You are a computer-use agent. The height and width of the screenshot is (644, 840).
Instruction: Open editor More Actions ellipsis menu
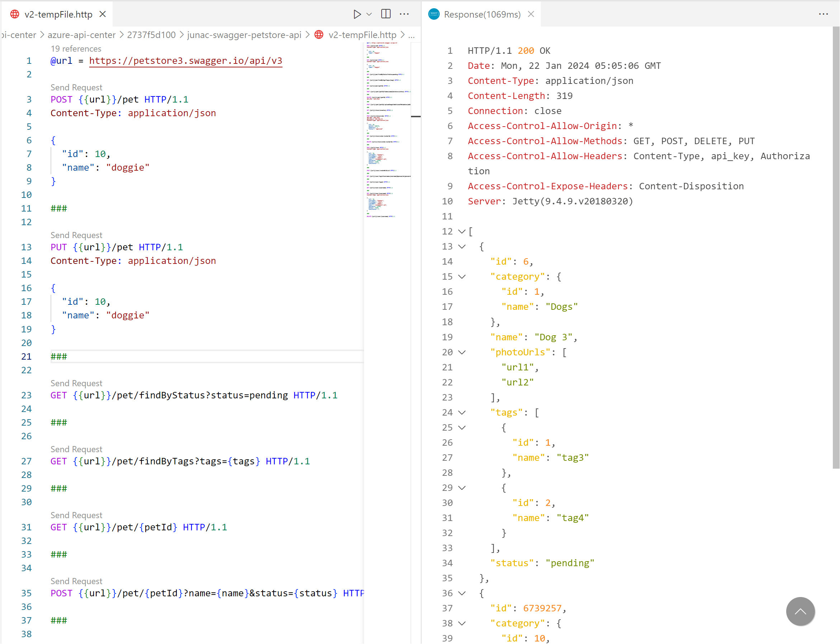(405, 14)
